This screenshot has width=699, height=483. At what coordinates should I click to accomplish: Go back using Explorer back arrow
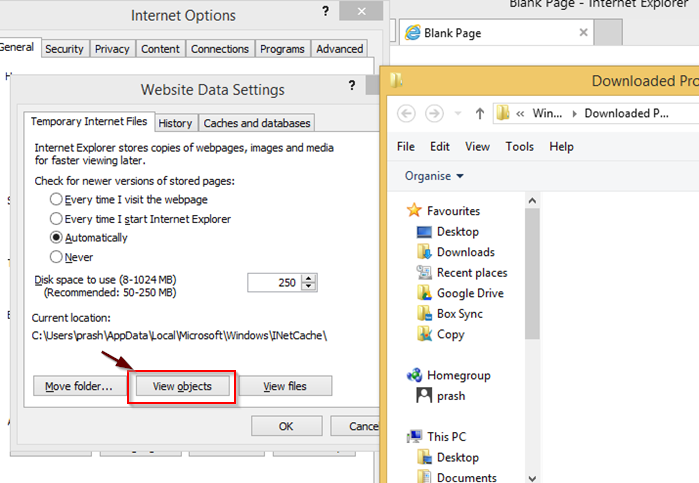click(x=406, y=113)
